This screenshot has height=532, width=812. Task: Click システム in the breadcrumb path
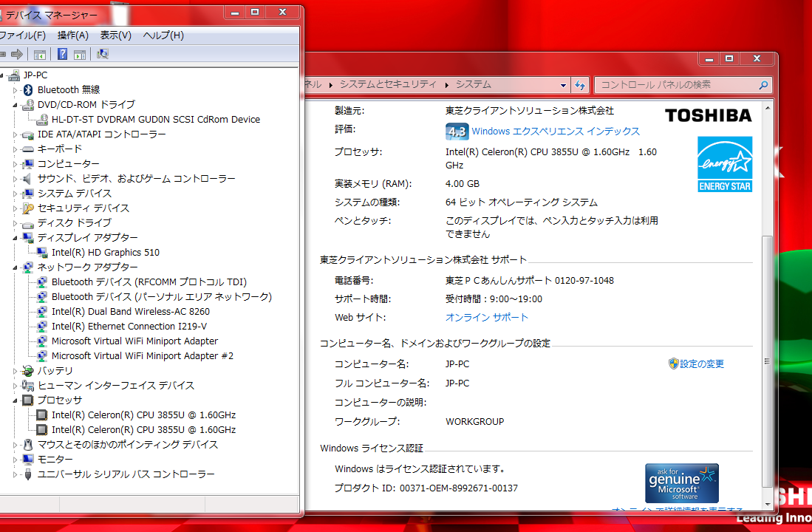point(474,84)
